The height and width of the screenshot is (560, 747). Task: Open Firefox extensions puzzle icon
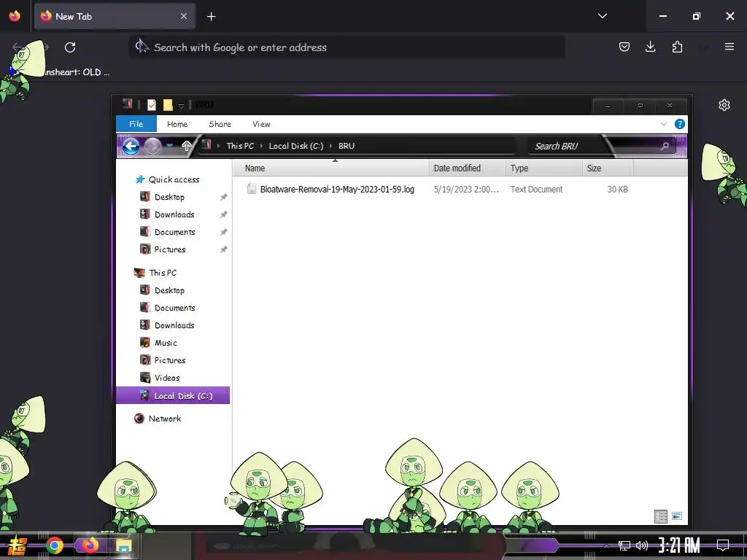[677, 47]
